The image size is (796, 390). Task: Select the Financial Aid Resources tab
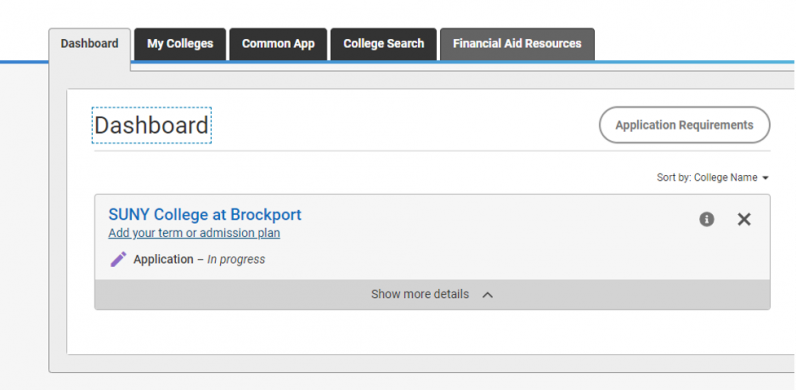pos(517,44)
